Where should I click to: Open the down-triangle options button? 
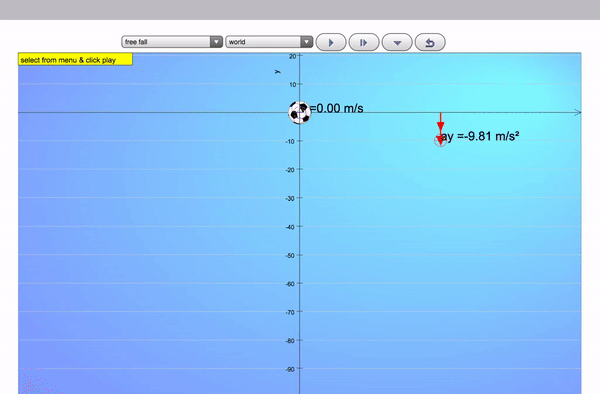(397, 42)
